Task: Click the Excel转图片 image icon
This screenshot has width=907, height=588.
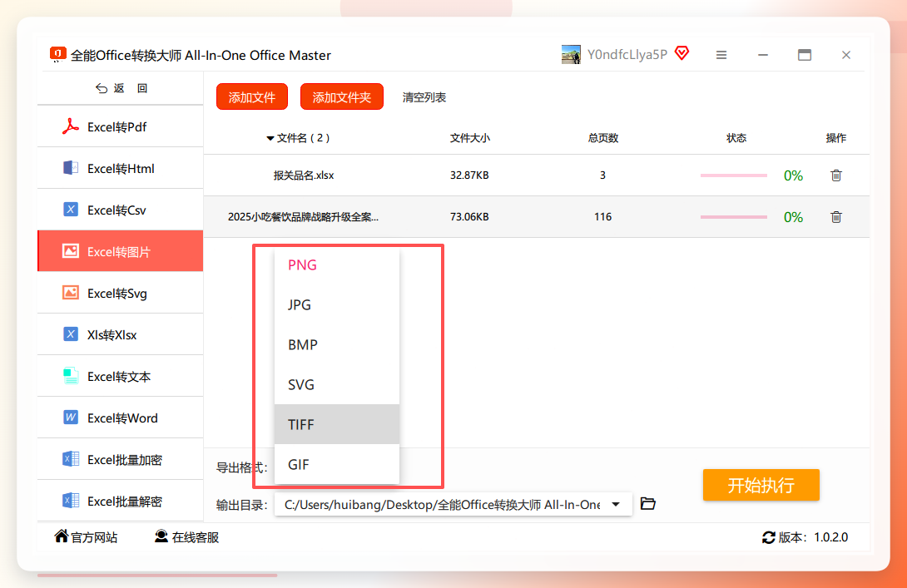Action: point(71,251)
